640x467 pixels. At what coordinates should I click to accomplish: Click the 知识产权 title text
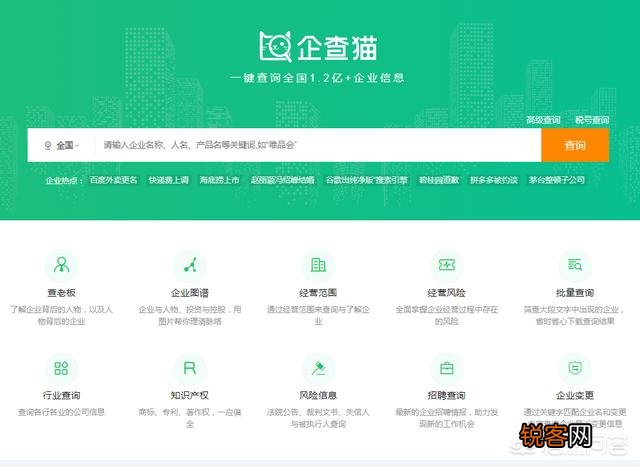pos(190,395)
